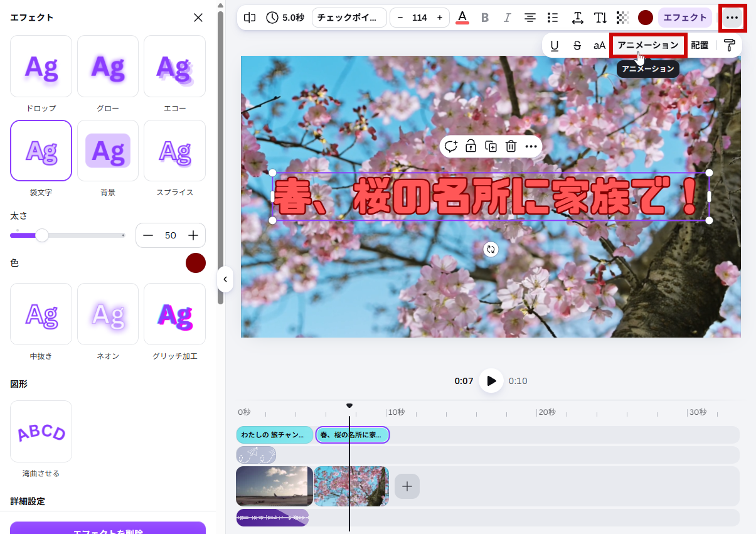The width and height of the screenshot is (756, 534).
Task: Click the font size field showing 114
Action: coord(420,18)
